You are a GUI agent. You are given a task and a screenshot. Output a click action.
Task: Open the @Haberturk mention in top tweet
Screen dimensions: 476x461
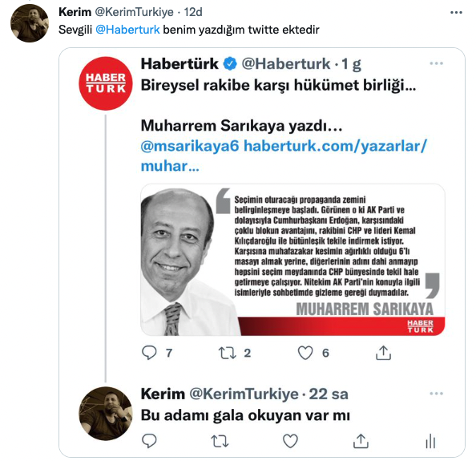(x=127, y=30)
